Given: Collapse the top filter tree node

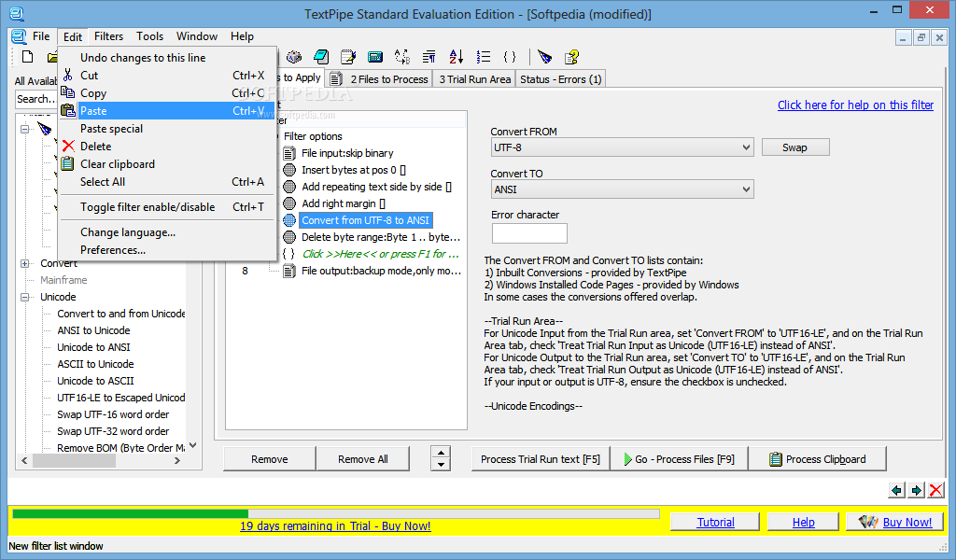Looking at the screenshot, I should point(25,129).
